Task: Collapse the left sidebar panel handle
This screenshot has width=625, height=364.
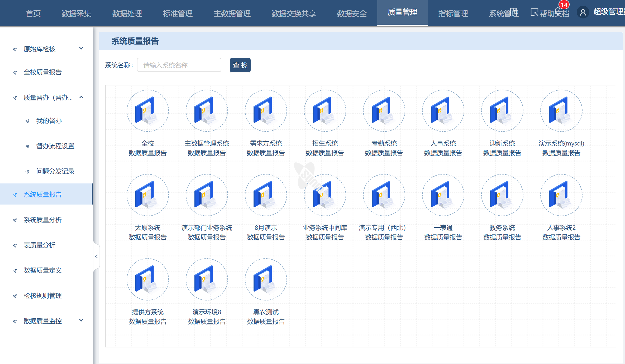Action: tap(97, 256)
